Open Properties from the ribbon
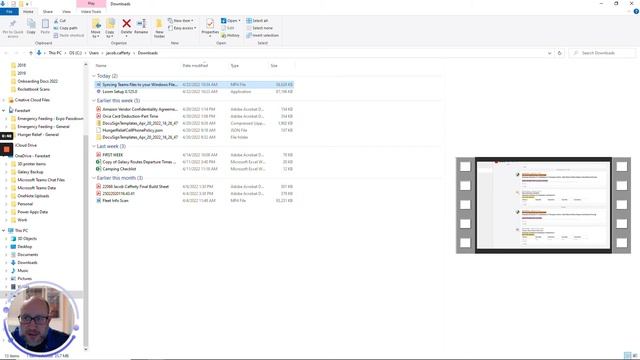Viewport: 640px width, 360px height. (x=210, y=27)
